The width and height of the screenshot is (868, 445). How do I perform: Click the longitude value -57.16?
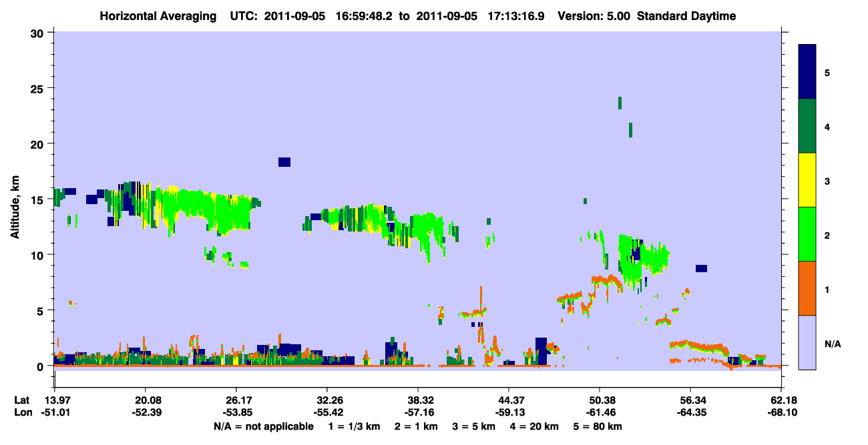coord(418,412)
